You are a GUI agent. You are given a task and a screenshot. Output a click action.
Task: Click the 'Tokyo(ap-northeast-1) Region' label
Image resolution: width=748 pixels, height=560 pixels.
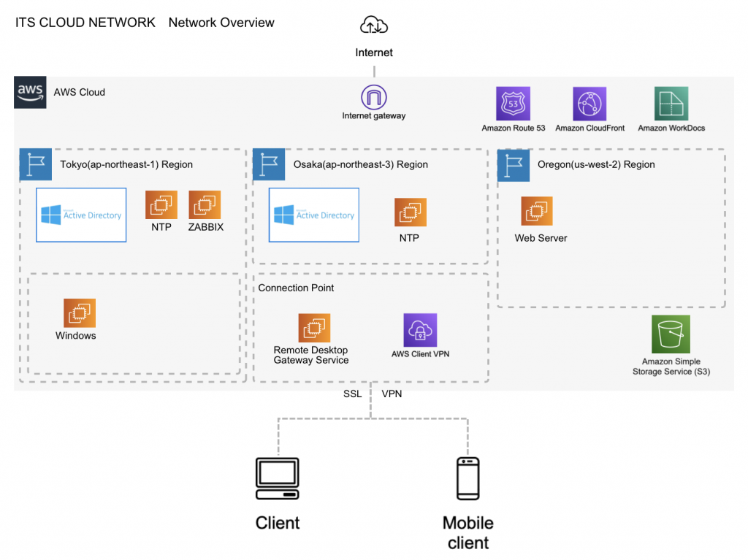click(126, 164)
